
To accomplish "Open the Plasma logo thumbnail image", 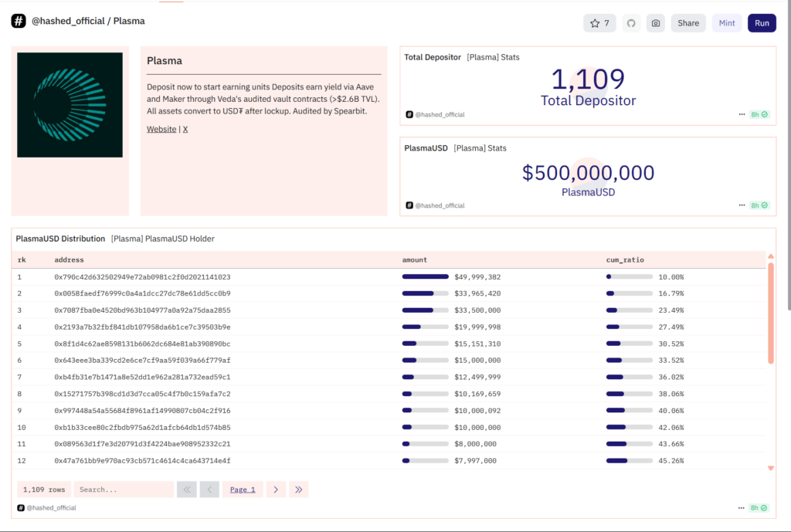I will click(x=70, y=105).
